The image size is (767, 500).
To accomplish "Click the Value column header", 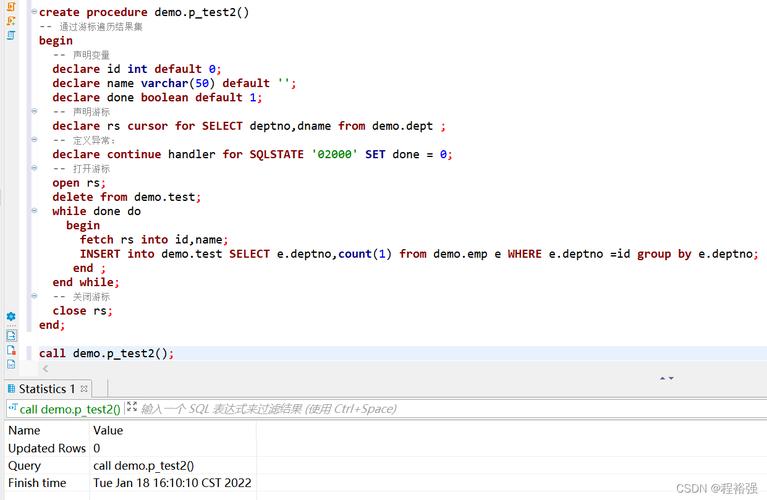I will coord(108,431).
